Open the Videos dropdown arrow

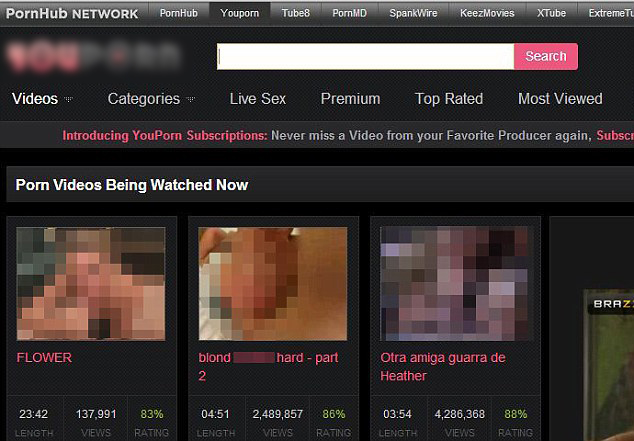(x=68, y=99)
